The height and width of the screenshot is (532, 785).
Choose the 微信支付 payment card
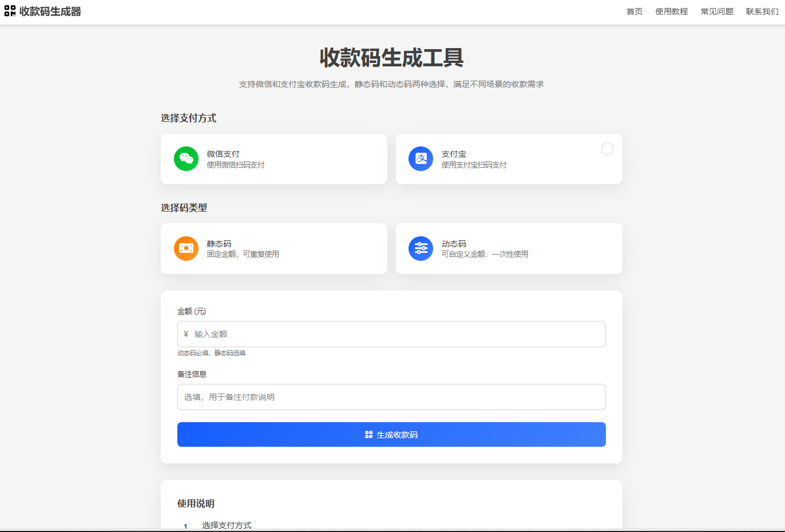tap(274, 159)
